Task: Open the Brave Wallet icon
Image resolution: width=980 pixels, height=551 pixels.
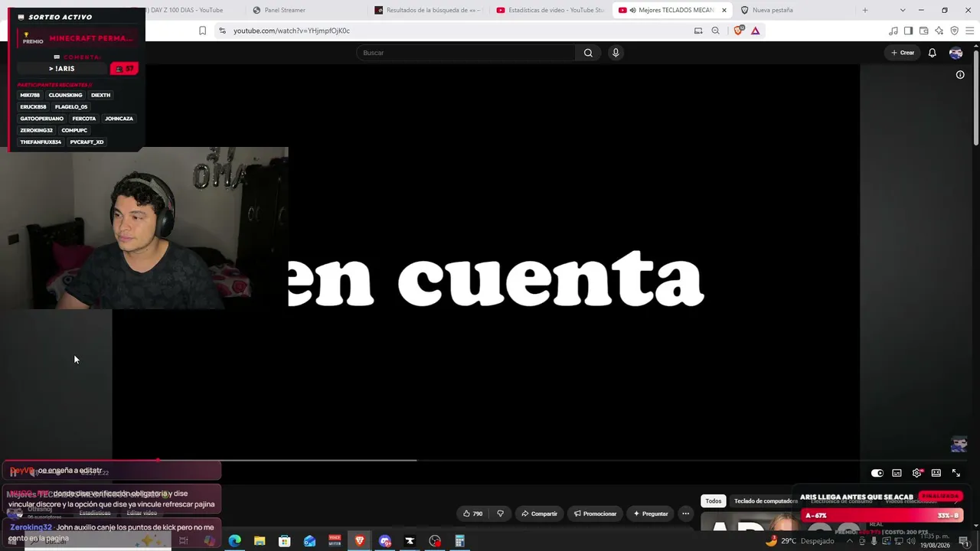Action: point(923,31)
